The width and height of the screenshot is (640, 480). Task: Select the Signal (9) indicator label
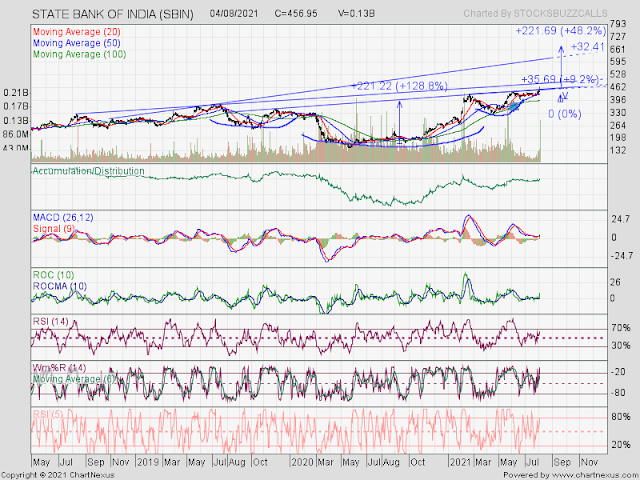(54, 229)
